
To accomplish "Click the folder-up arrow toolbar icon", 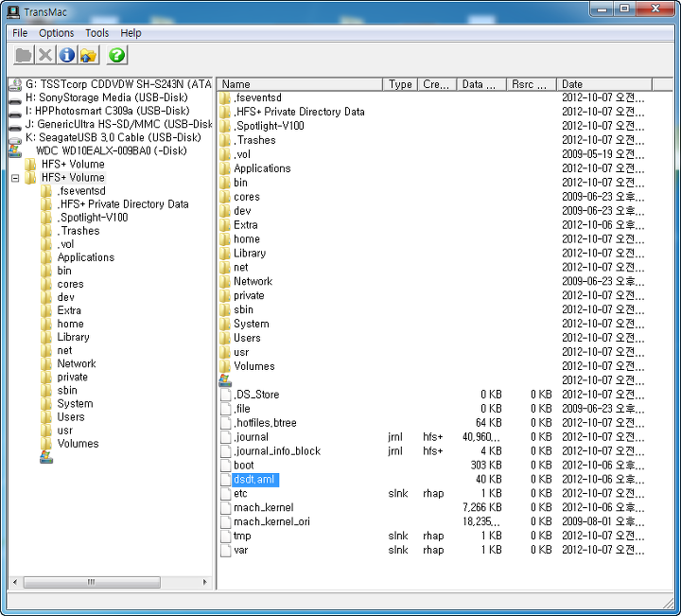I will pos(89,55).
